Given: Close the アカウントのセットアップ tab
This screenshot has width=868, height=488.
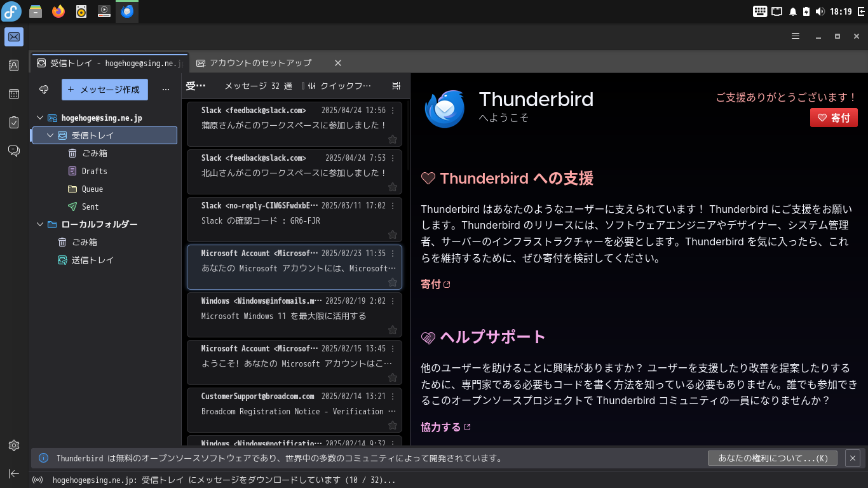Looking at the screenshot, I should tap(338, 63).
